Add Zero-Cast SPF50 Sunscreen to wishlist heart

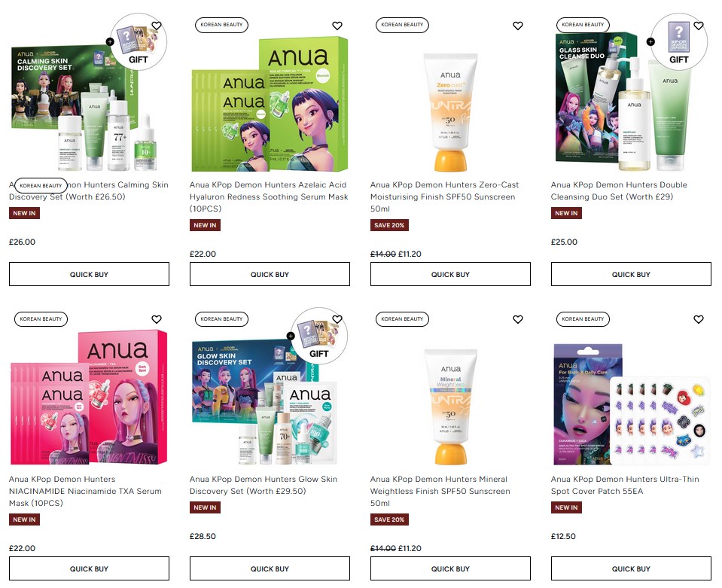point(517,26)
